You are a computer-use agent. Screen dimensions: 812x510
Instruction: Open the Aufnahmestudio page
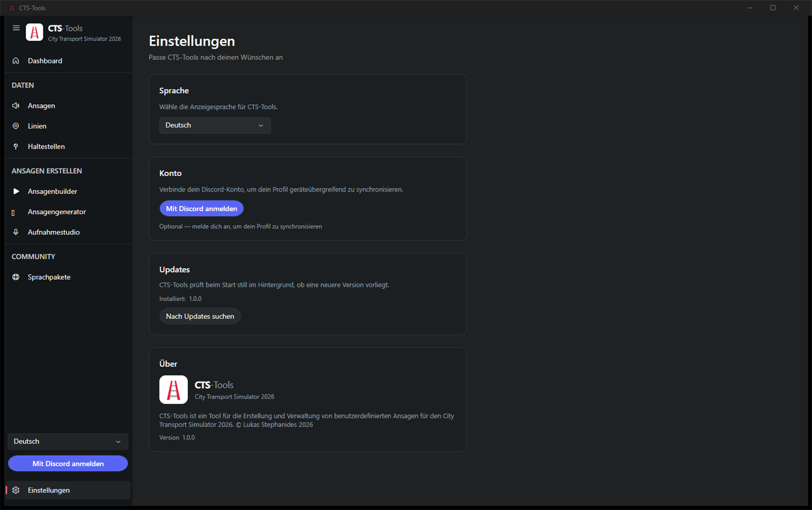68,232
